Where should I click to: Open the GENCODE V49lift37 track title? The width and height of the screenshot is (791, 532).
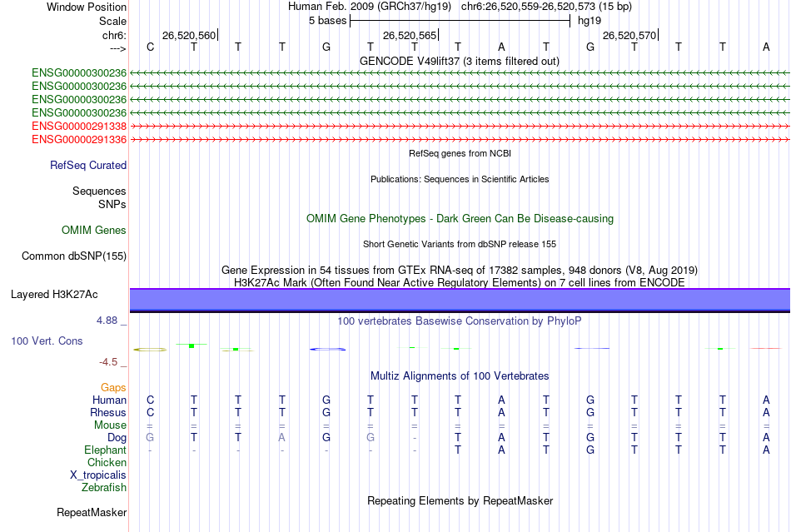(x=459, y=61)
